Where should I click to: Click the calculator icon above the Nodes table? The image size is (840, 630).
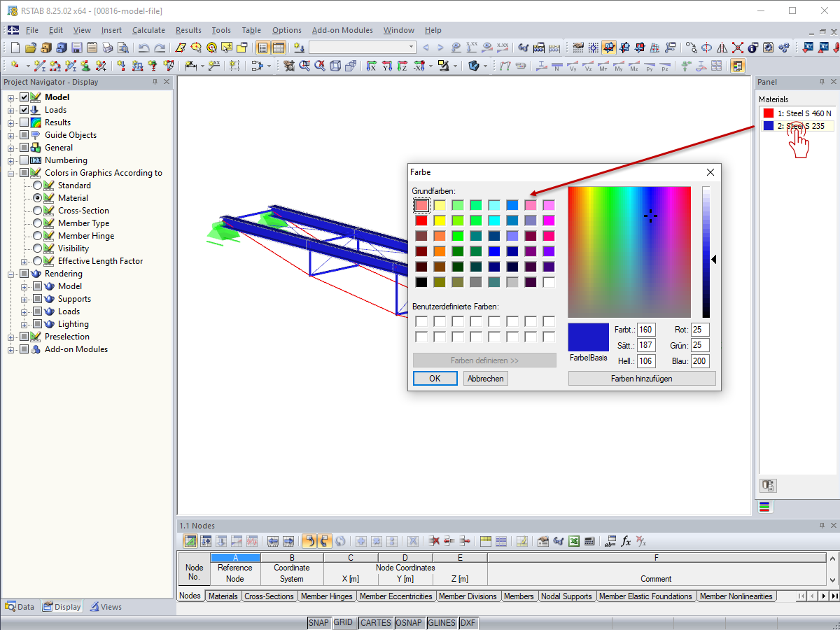coord(589,540)
